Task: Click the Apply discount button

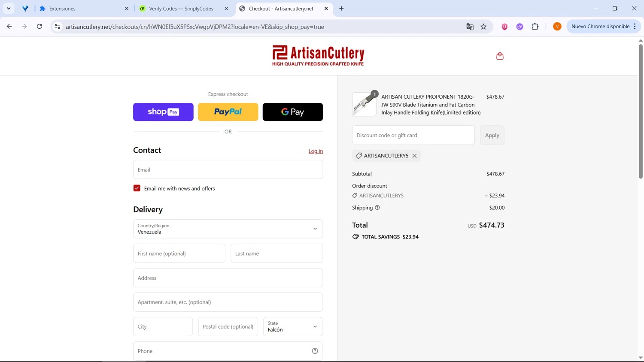Action: 492,135
